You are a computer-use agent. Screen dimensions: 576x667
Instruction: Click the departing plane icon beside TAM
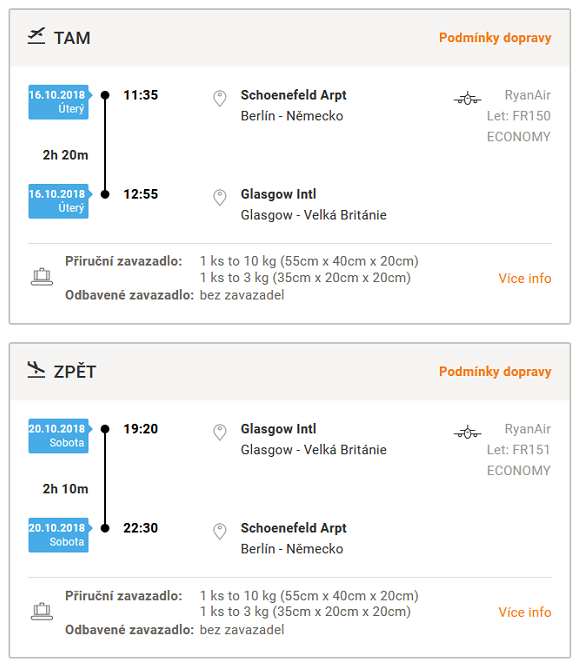pyautogui.click(x=36, y=37)
